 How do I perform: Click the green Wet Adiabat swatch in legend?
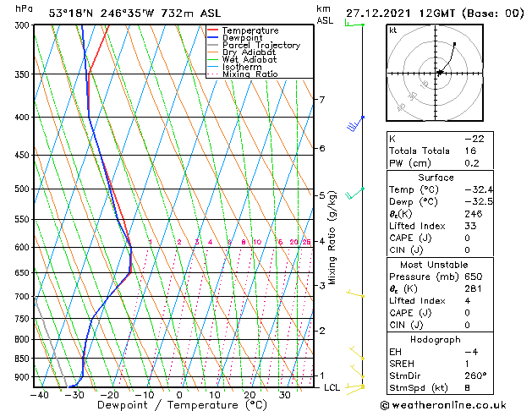click(212, 59)
